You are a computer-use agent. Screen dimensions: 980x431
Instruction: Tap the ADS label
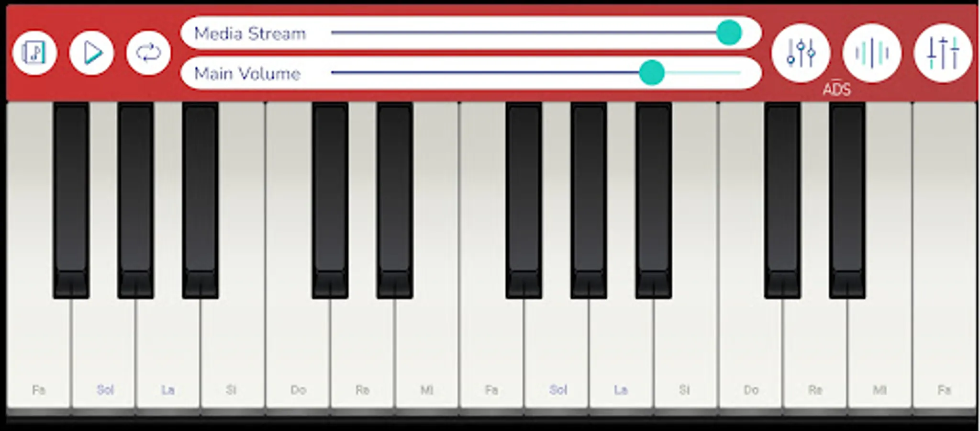point(836,89)
